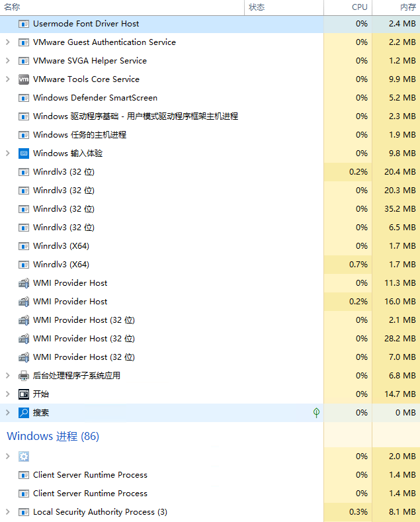Click icon of Winrdlv3 (X64) at 0.7% CPU
This screenshot has height=522, width=420.
pyautogui.click(x=24, y=265)
